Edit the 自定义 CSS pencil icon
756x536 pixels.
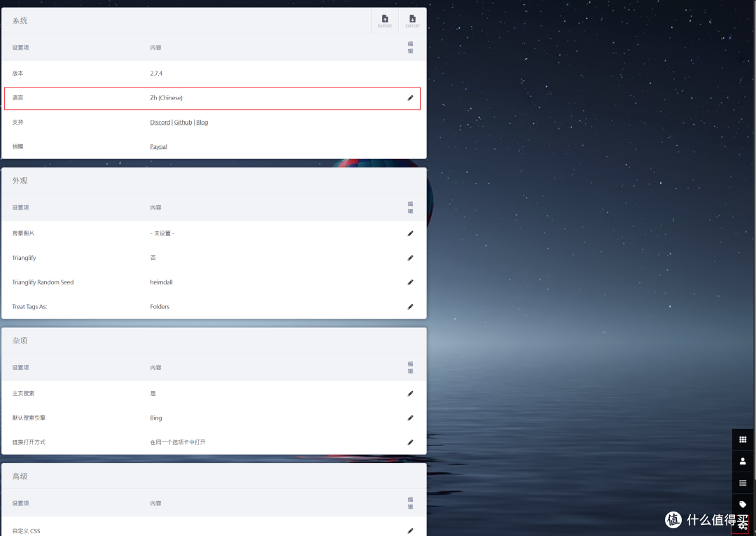[410, 530]
